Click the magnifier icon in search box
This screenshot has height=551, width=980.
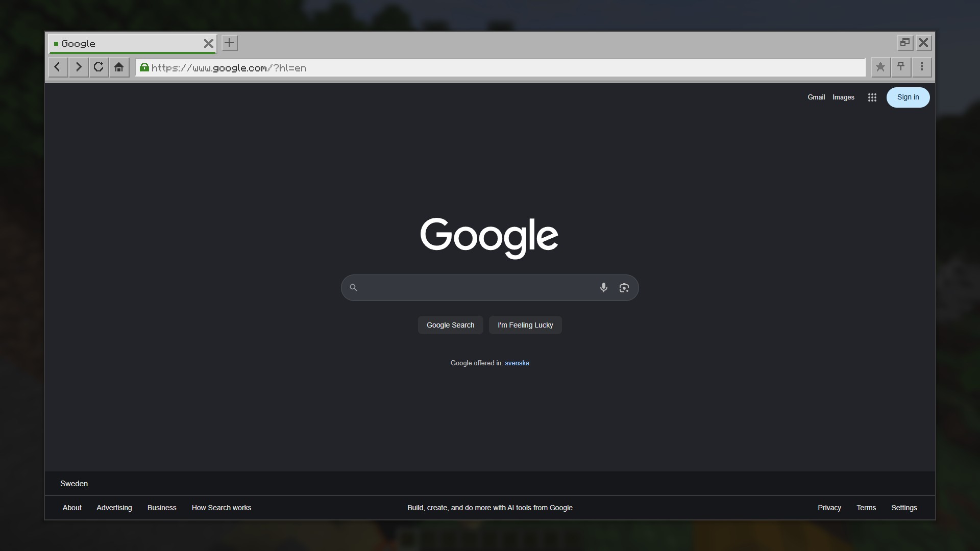[x=353, y=288]
